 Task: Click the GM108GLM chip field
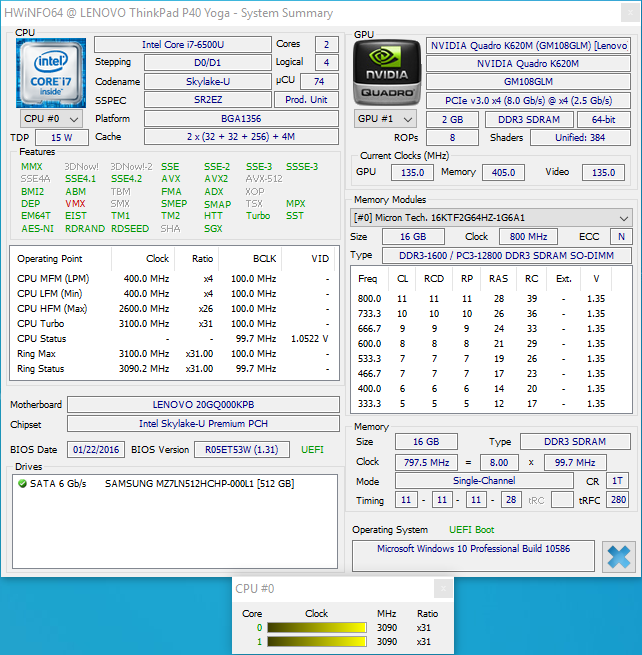[x=528, y=81]
